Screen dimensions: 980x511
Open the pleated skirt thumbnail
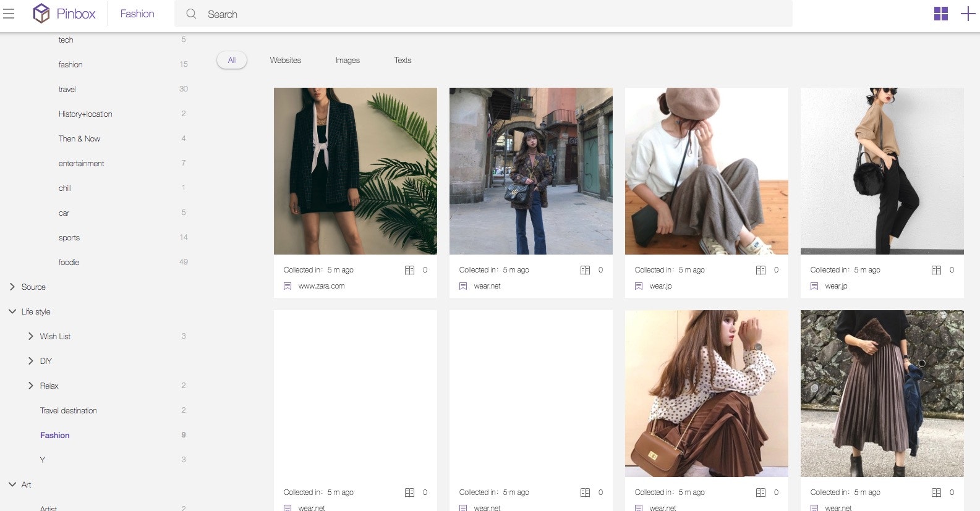point(882,394)
